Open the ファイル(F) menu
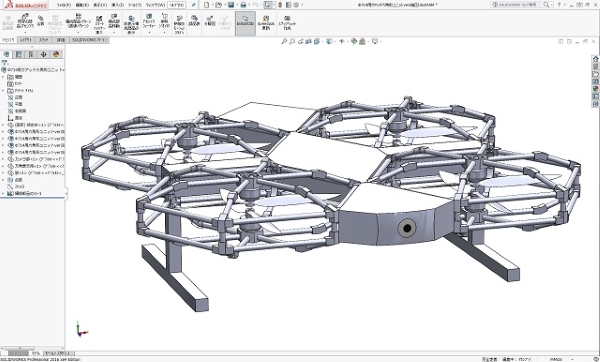 coord(64,5)
